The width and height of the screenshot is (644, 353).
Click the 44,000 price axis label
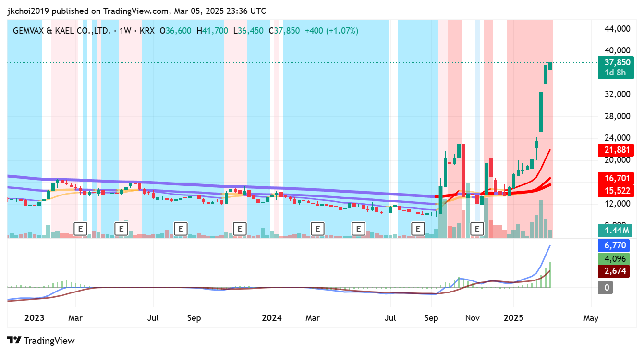[x=617, y=29]
